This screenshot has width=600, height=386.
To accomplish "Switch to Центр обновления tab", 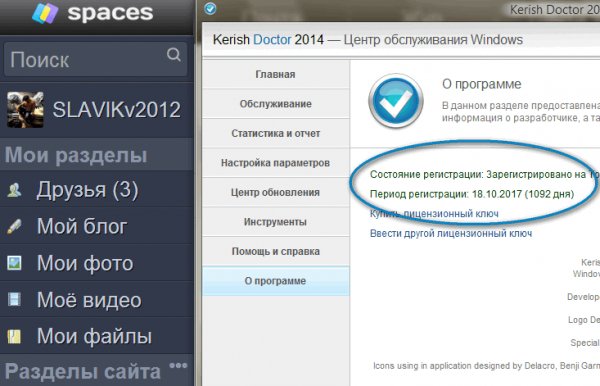I will [x=276, y=192].
